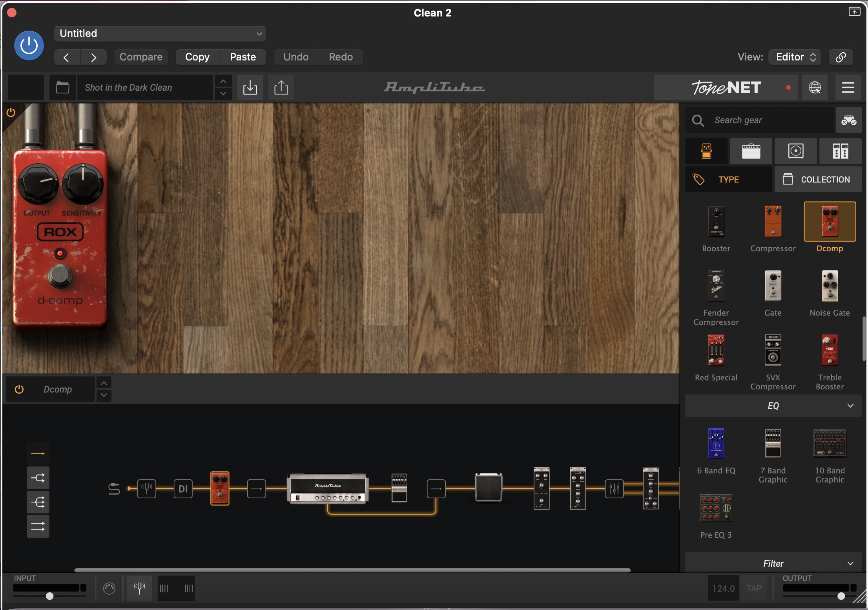
Task: Toggle the d-comp pedal power icon
Action: coord(11,113)
